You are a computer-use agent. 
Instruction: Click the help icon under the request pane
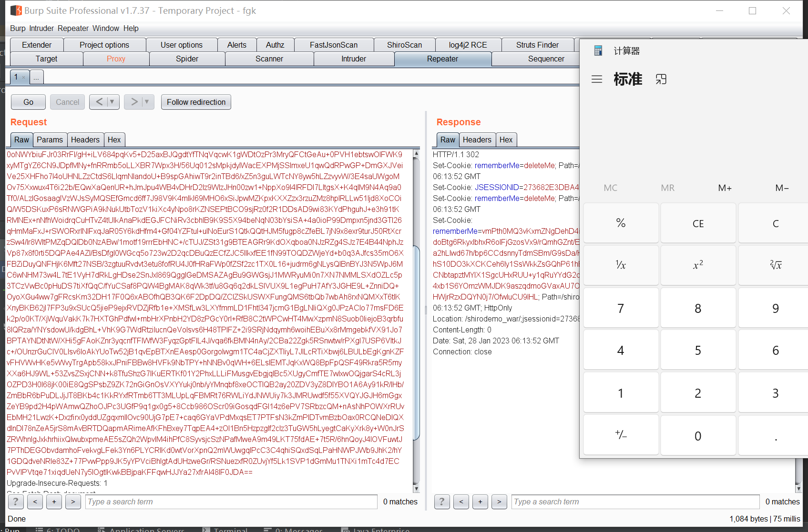[x=16, y=502]
